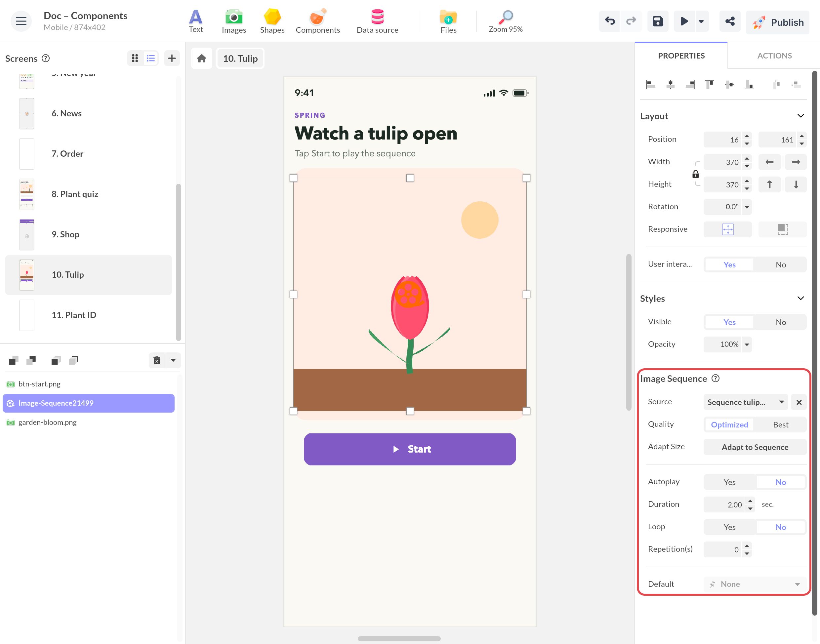Screen dimensions: 820x644
Task: Start the preview with the play icon
Action: tap(684, 21)
